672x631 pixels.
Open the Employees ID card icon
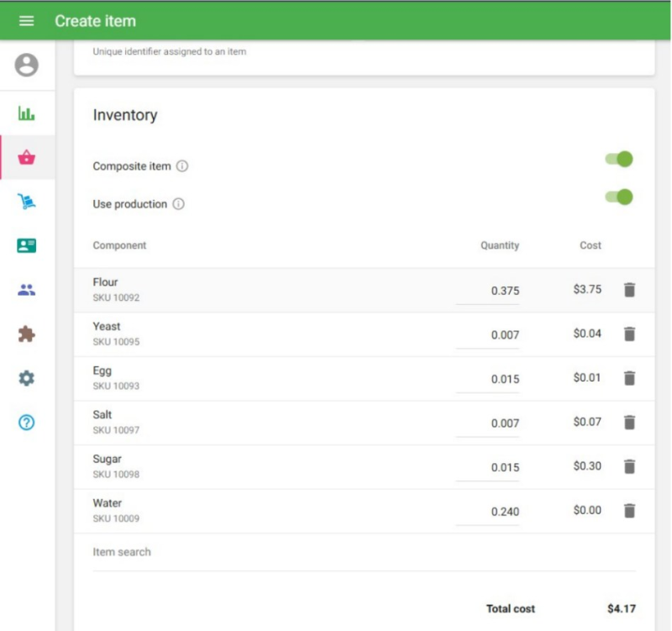click(x=27, y=246)
